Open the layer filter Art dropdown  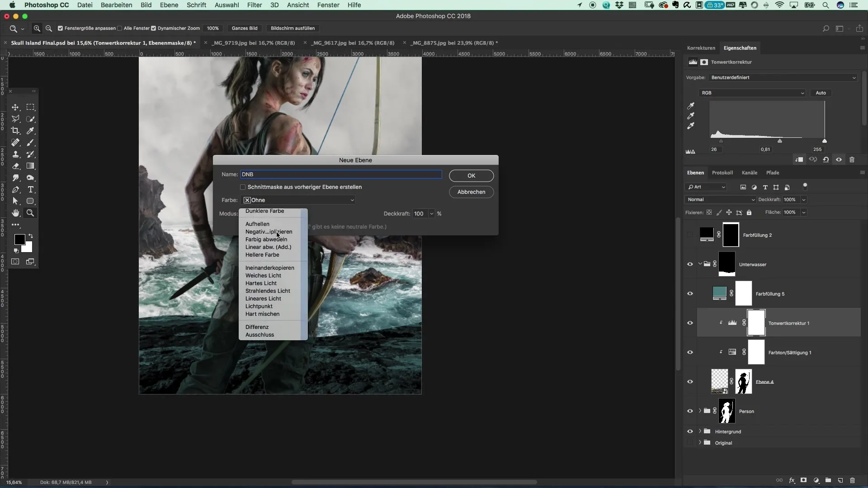(x=706, y=187)
